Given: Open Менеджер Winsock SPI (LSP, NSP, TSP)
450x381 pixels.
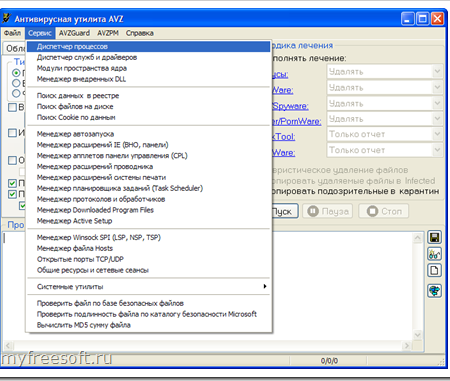Looking at the screenshot, I should [149, 237].
